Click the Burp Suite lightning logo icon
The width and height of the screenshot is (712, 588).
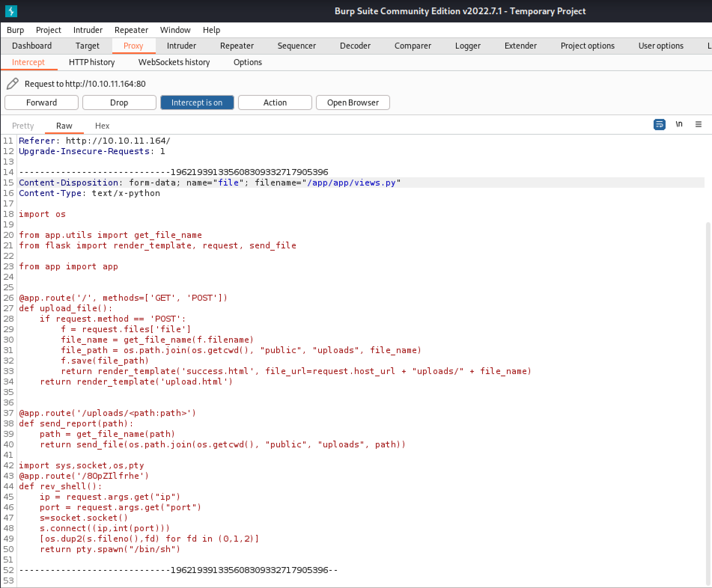pyautogui.click(x=11, y=11)
